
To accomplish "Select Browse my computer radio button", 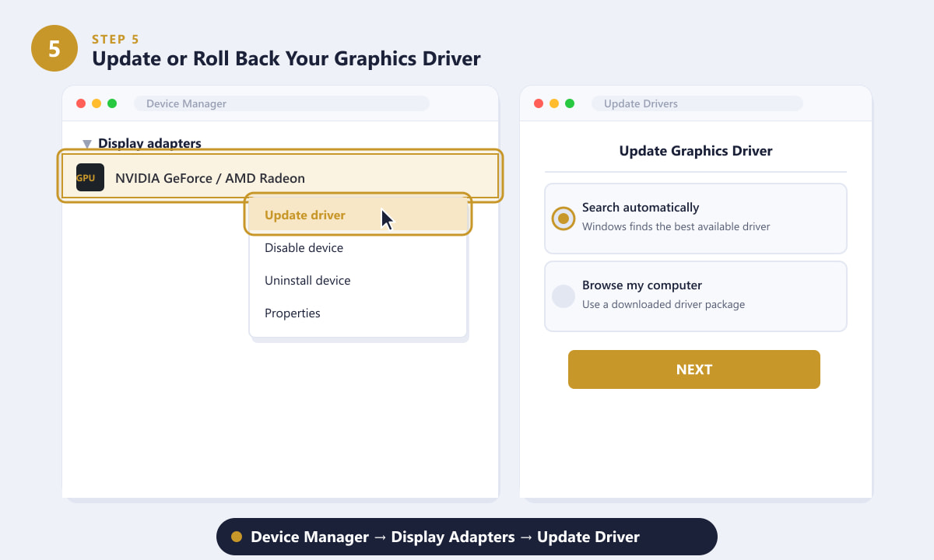I will pyautogui.click(x=564, y=296).
